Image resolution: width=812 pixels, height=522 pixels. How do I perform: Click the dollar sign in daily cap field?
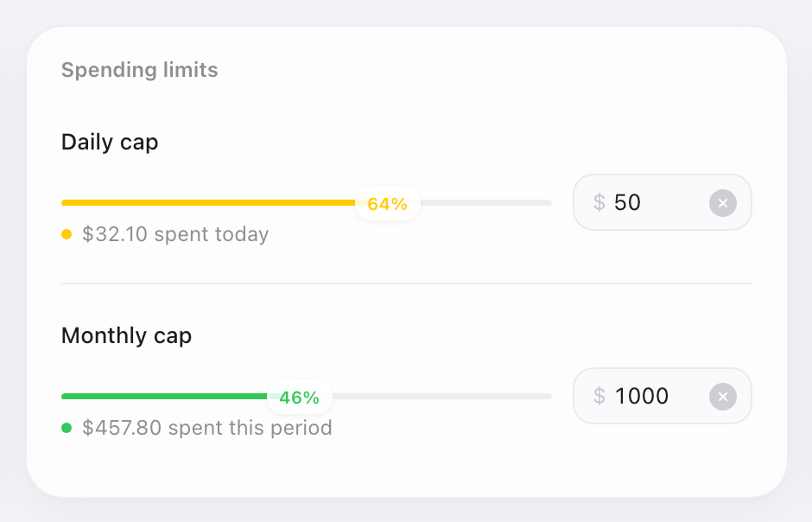coord(599,202)
